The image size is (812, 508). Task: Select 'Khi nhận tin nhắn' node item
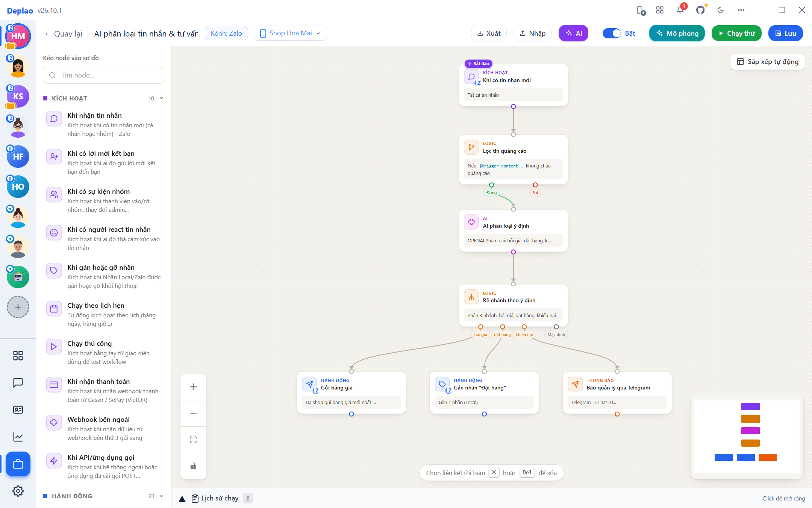103,125
